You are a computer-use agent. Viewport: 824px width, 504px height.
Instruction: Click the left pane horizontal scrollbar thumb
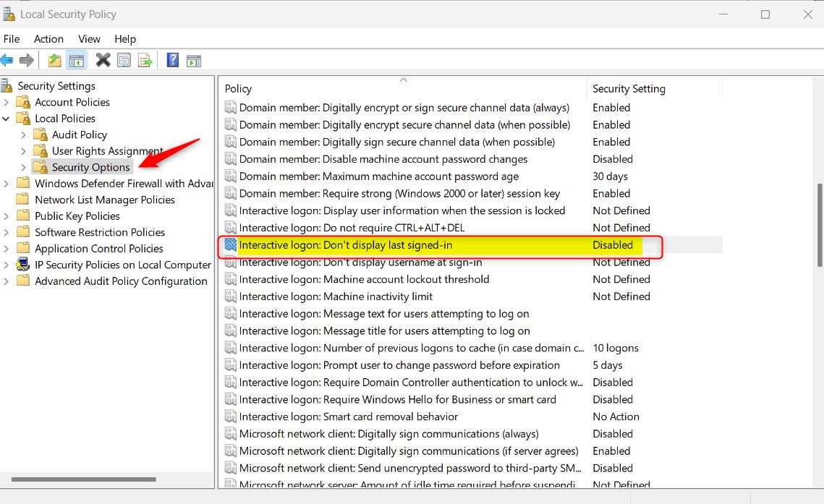coord(83,479)
